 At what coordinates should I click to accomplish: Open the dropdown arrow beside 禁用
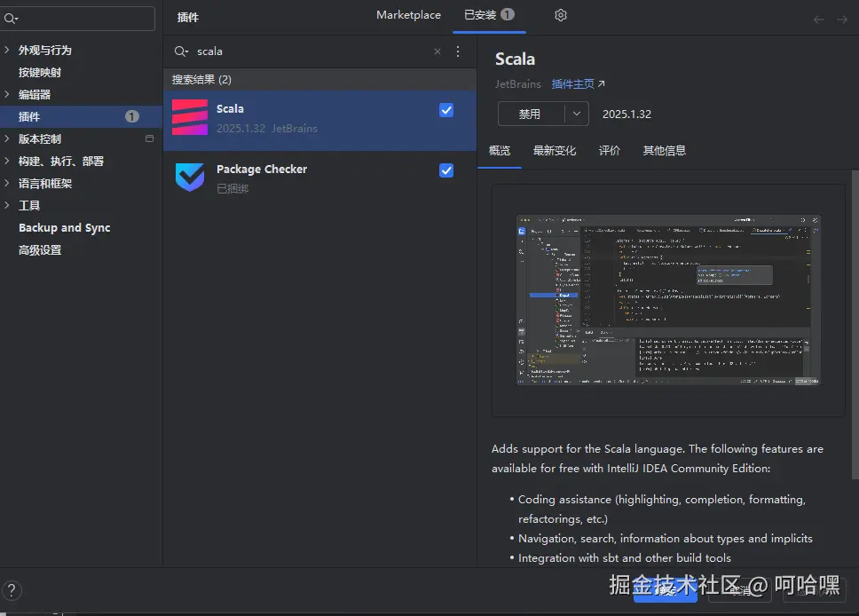576,114
